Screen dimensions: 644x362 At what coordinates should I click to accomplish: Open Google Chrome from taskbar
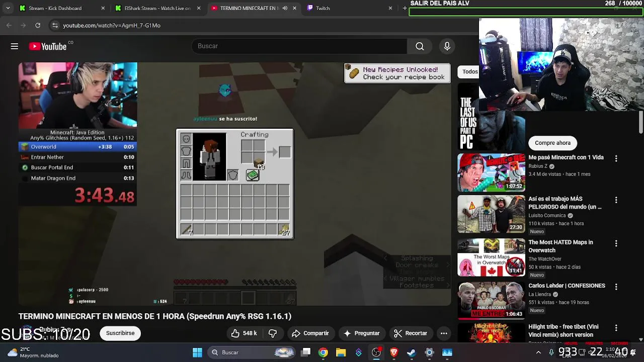pos(323,352)
